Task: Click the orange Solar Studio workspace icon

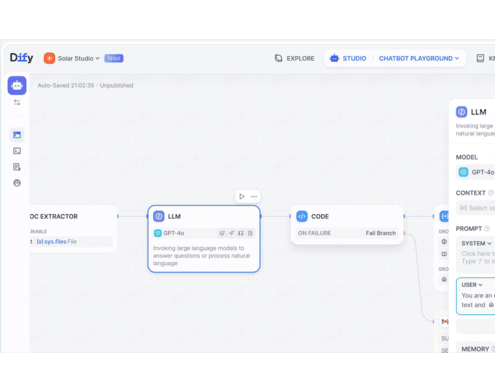Action: tap(49, 58)
